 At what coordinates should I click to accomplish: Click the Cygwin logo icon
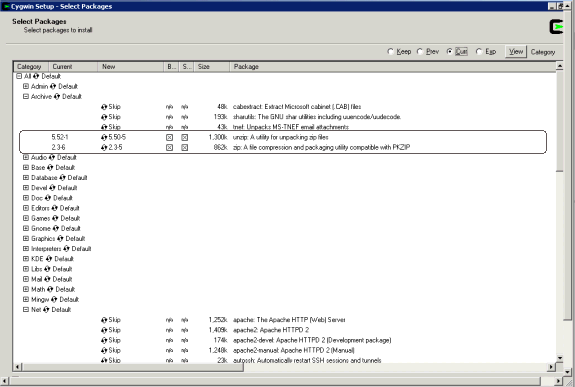[x=556, y=27]
